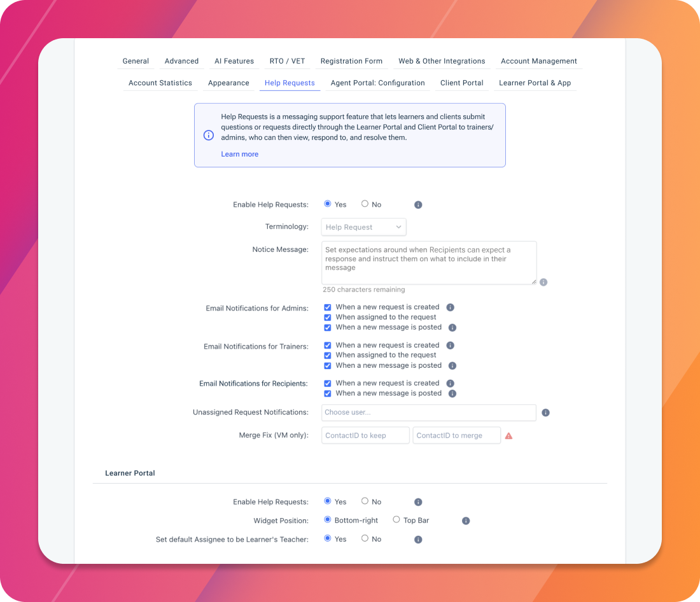Image resolution: width=700 pixels, height=602 pixels.
Task: Open the General tab
Action: pos(136,61)
